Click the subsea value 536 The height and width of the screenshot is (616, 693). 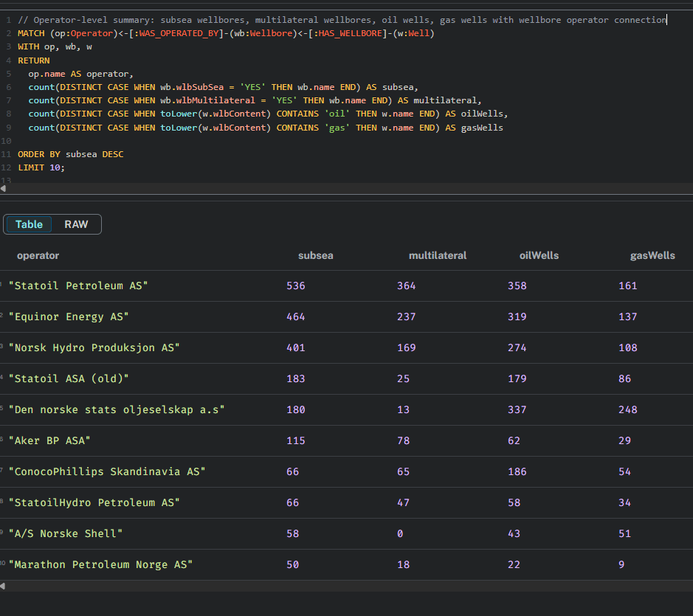tap(295, 285)
